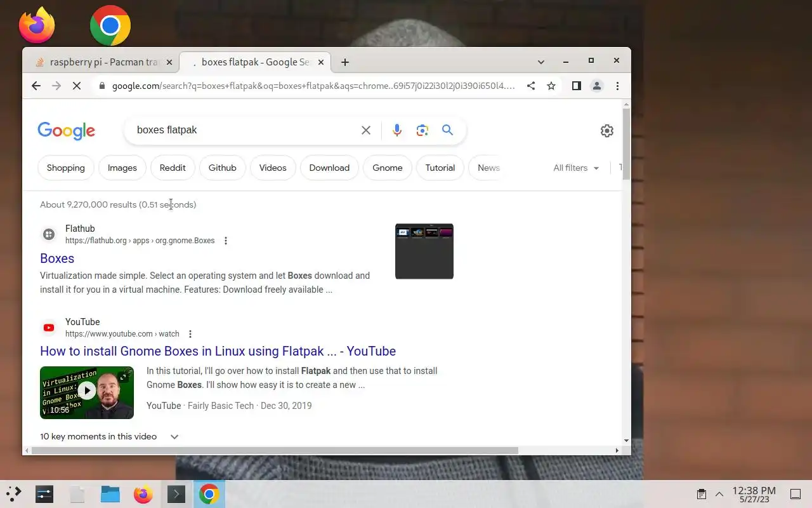
Task: Apply the Tutorial filter chip
Action: coord(440,168)
